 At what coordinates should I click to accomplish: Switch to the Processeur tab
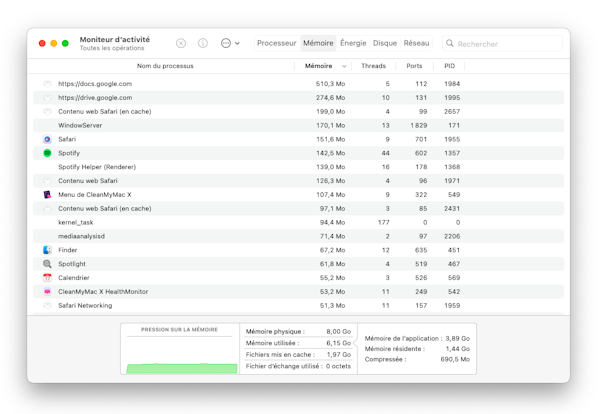(276, 43)
